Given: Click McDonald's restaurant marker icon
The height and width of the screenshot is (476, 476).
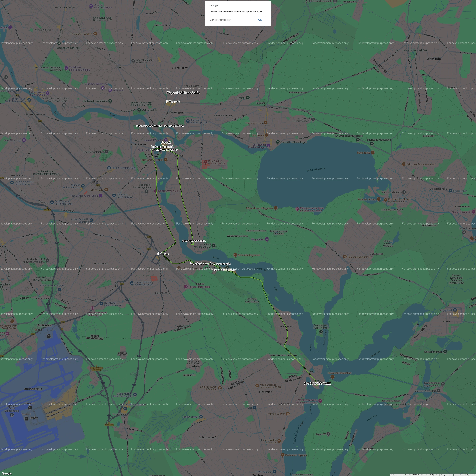Looking at the screenshot, I should [106, 190].
